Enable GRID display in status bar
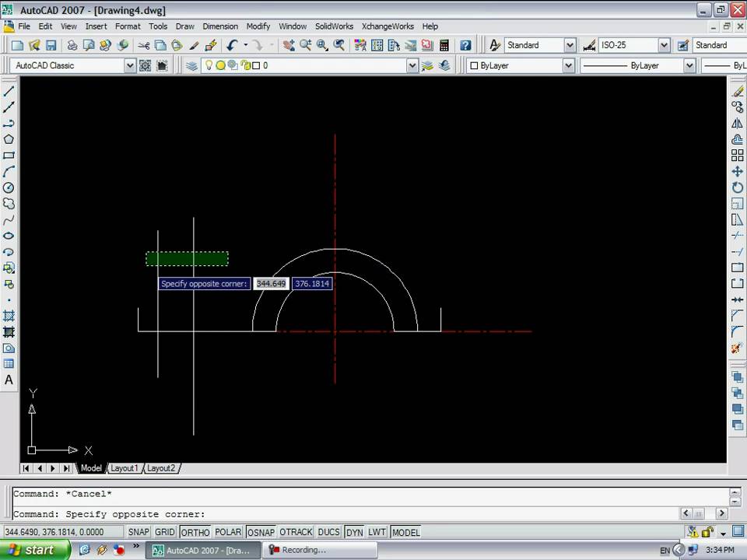This screenshot has height=560, width=747. coord(165,532)
